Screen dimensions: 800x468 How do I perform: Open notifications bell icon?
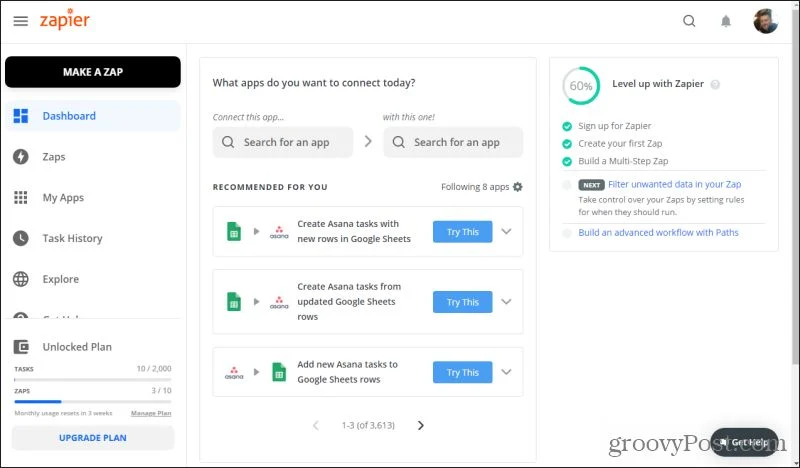(726, 21)
